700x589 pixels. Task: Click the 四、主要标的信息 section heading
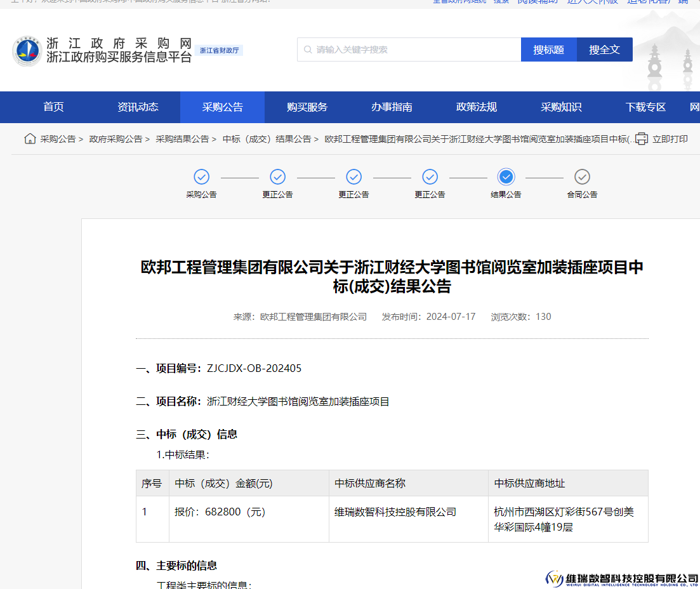coord(176,566)
